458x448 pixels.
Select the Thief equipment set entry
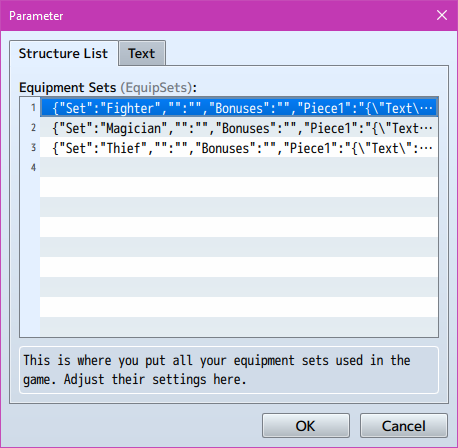(x=239, y=148)
